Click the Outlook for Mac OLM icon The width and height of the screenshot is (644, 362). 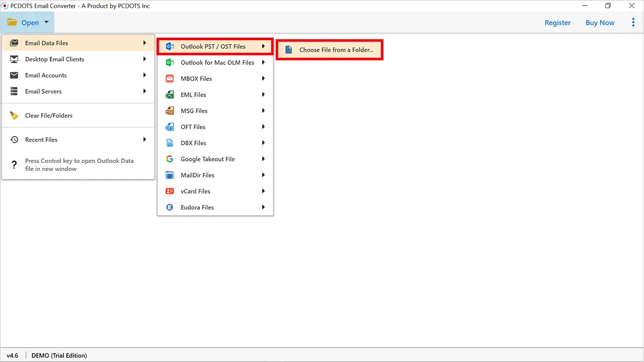170,63
